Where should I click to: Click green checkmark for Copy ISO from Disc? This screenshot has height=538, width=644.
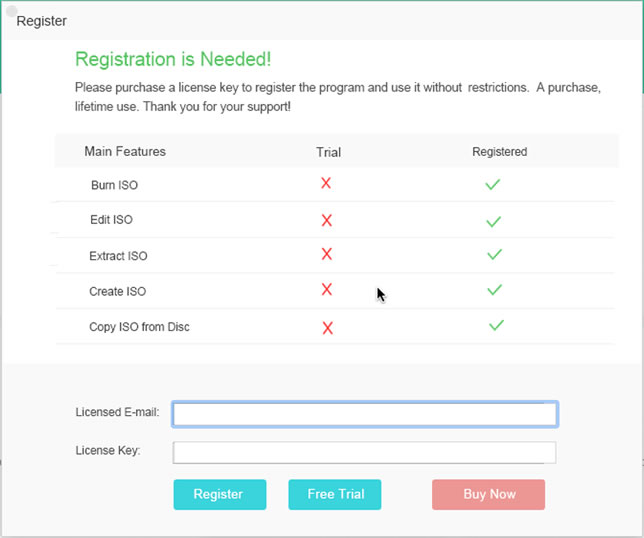496,325
